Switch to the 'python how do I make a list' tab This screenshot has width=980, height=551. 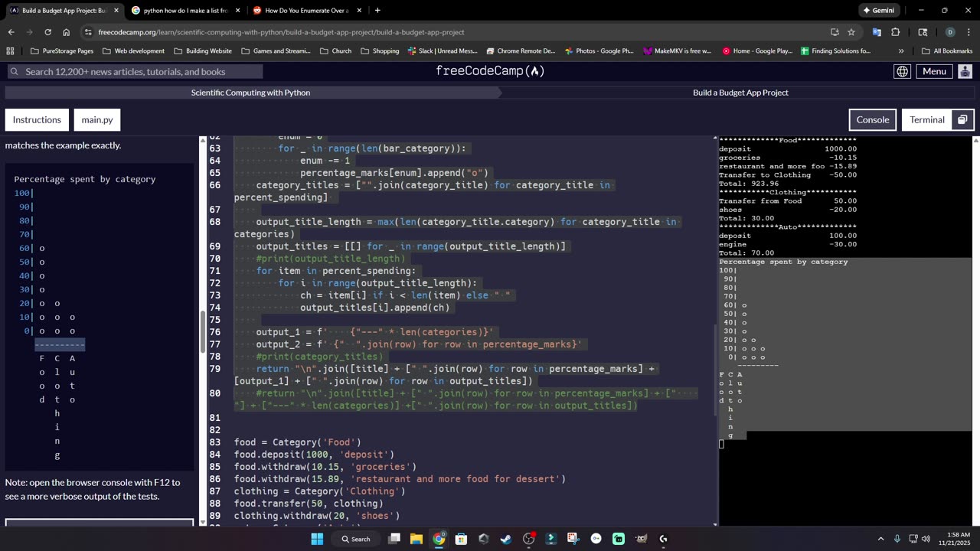(x=185, y=11)
